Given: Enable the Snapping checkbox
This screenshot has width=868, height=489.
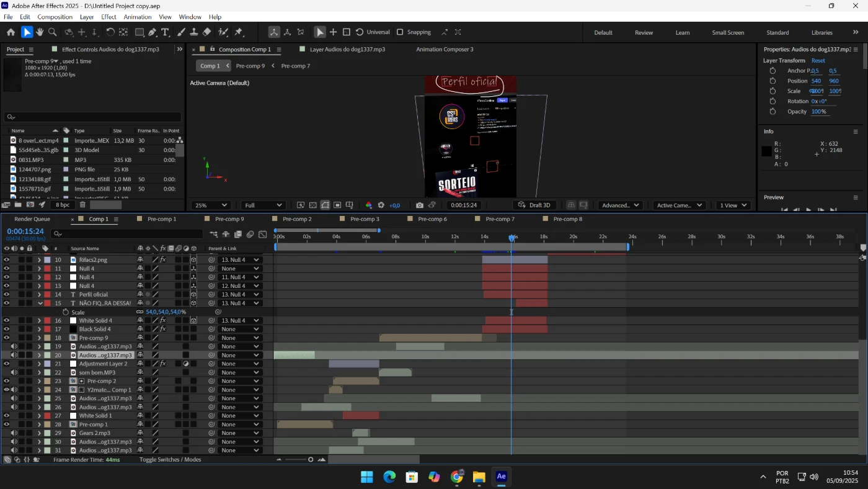Looking at the screenshot, I should (400, 32).
